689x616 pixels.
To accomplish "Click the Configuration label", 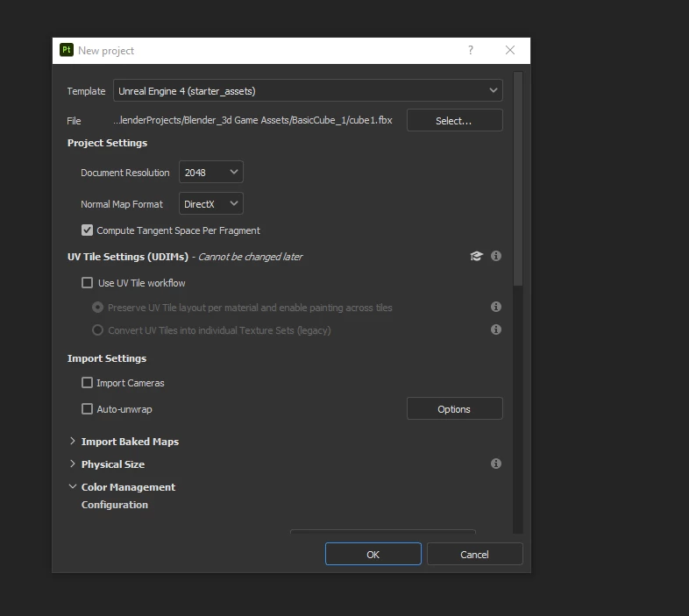I will 115,505.
